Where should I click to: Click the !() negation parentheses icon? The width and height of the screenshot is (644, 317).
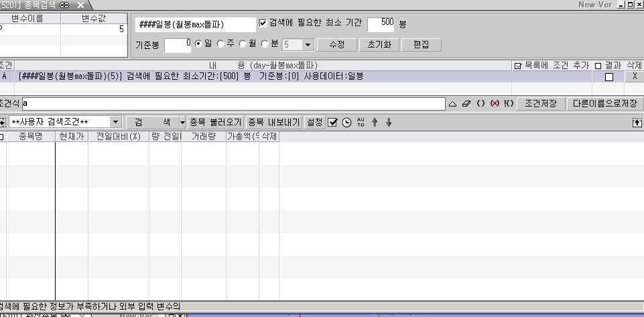point(509,105)
